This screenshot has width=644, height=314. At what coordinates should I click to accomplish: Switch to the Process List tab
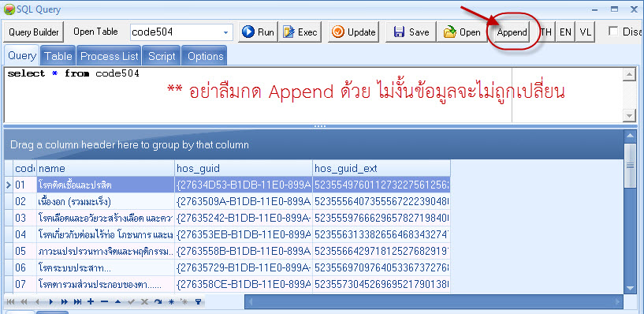(109, 56)
